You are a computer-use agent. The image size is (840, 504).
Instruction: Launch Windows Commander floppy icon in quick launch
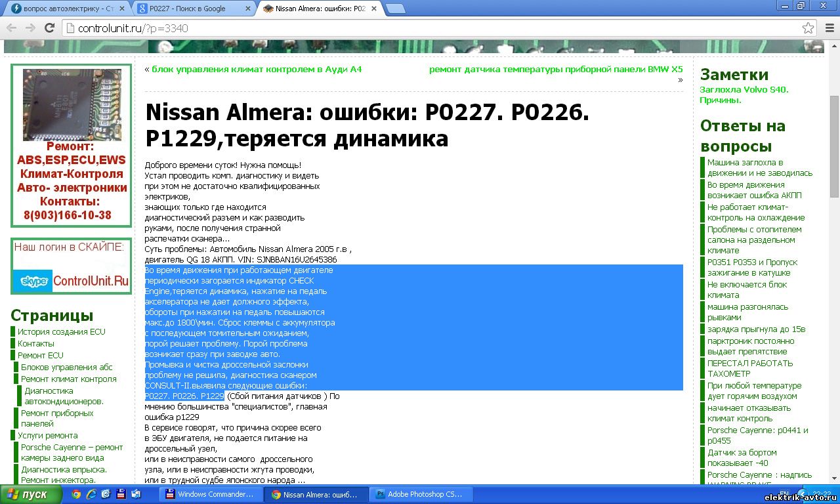121,494
